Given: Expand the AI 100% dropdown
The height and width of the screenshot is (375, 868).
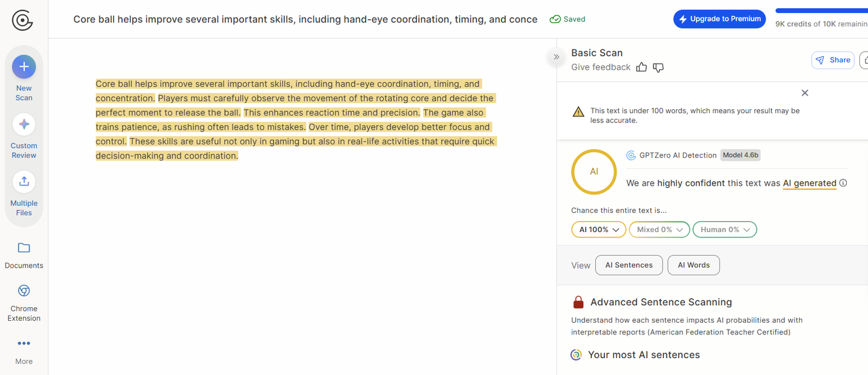Looking at the screenshot, I should coord(599,230).
